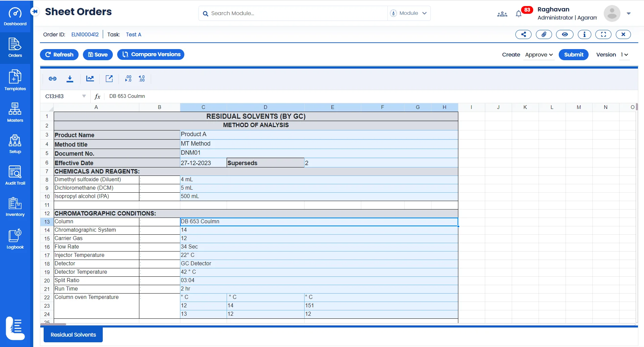
Task: Select column C header
Action: coord(203,107)
